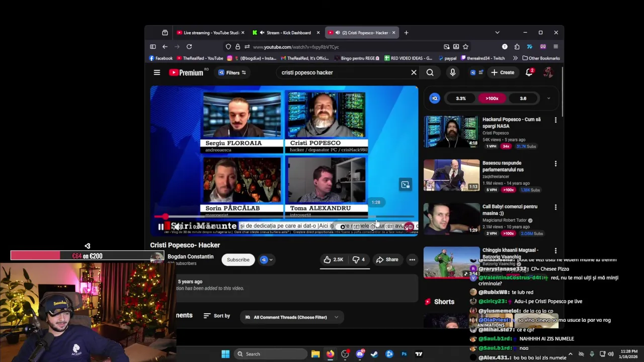The width and height of the screenshot is (644, 362).
Task: Open the notifications bell
Action: pos(529,72)
